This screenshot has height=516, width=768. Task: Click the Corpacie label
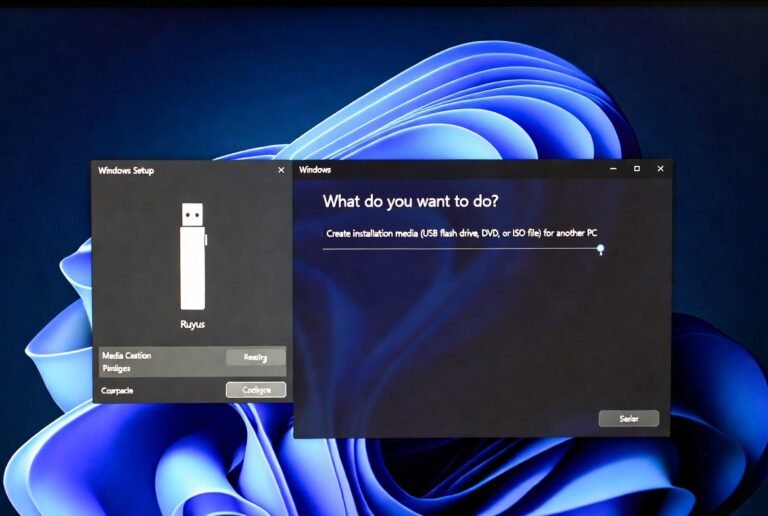pos(117,391)
